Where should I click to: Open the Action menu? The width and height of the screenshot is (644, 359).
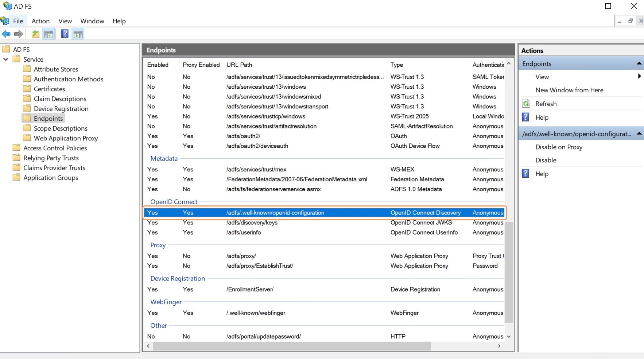pyautogui.click(x=40, y=21)
